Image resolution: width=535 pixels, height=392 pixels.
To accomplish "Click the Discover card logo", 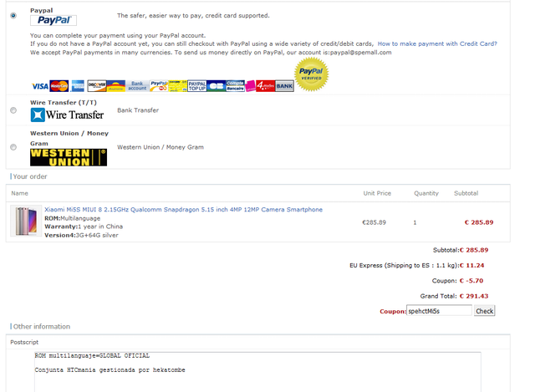I will point(97,86).
